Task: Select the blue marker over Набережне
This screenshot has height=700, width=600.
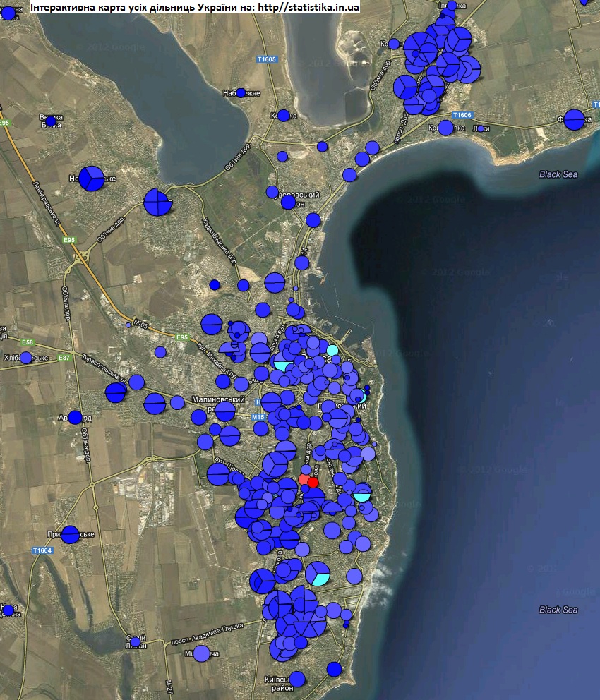Action: pos(241,92)
